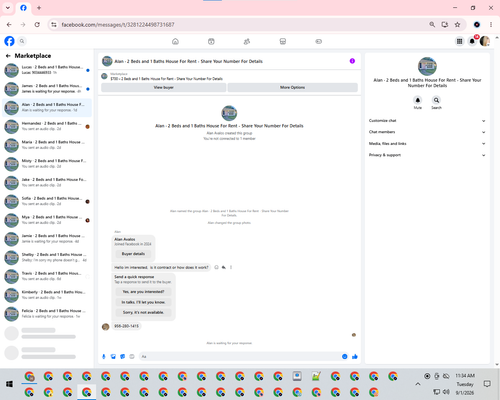The width and height of the screenshot is (500, 400).
Task: Click the More Options button
Action: [293, 87]
